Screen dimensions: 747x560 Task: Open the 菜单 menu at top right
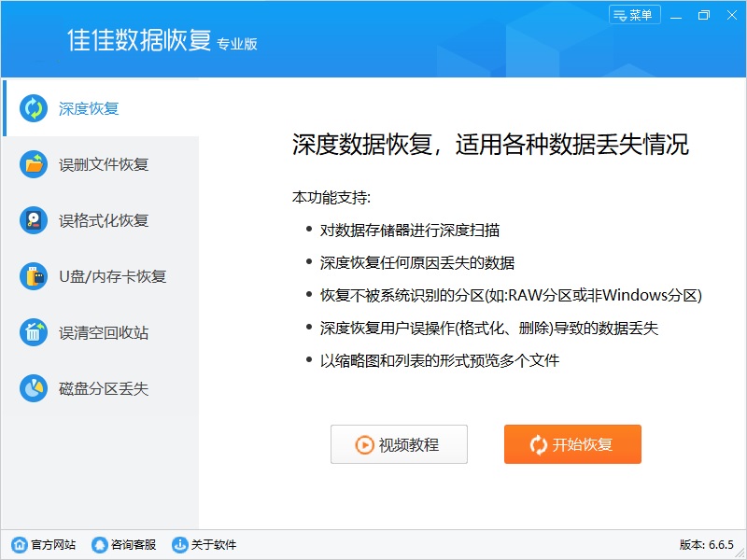pos(635,14)
